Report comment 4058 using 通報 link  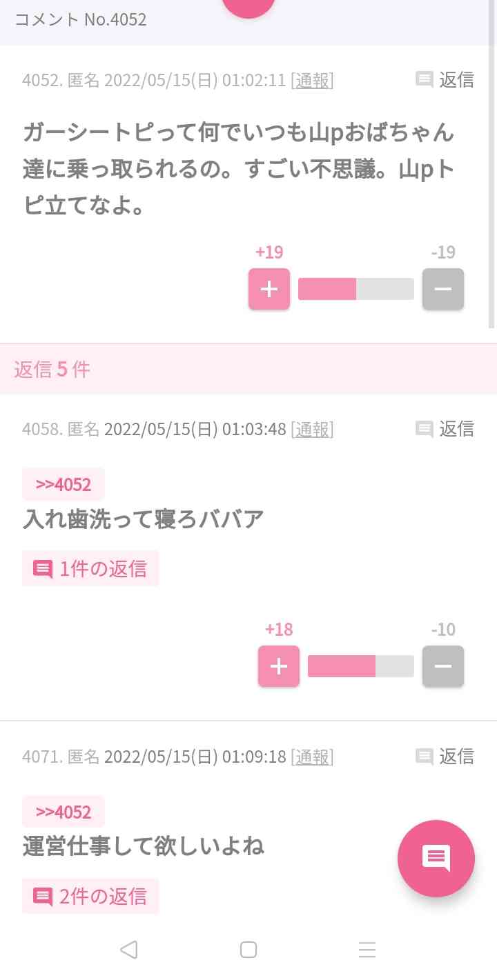[x=312, y=430]
